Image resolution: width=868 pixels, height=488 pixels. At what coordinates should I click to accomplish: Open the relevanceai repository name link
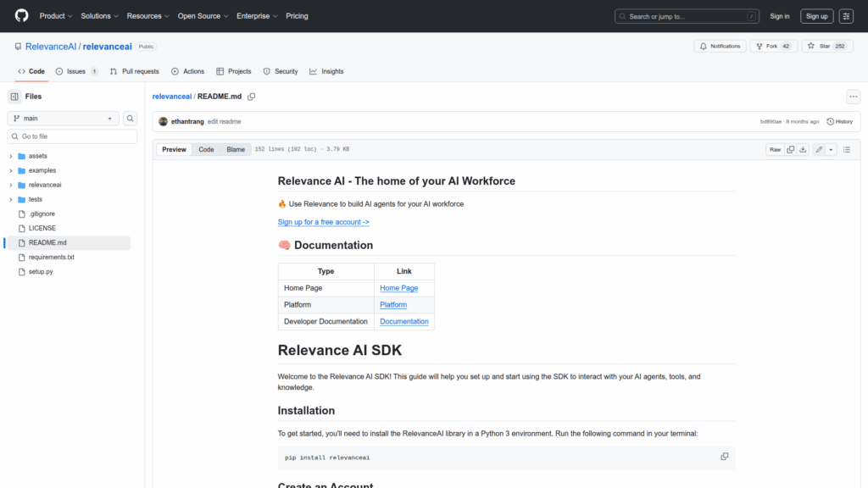[108, 47]
